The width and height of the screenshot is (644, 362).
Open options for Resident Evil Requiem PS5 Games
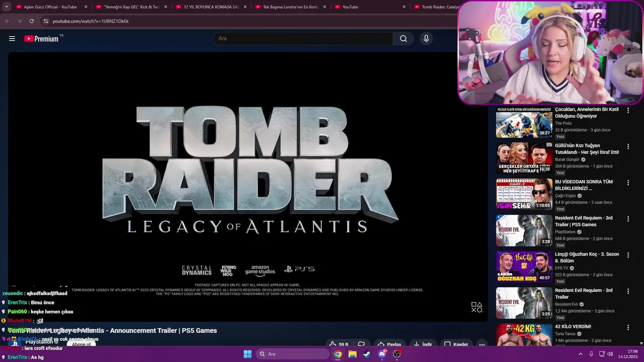[628, 219]
